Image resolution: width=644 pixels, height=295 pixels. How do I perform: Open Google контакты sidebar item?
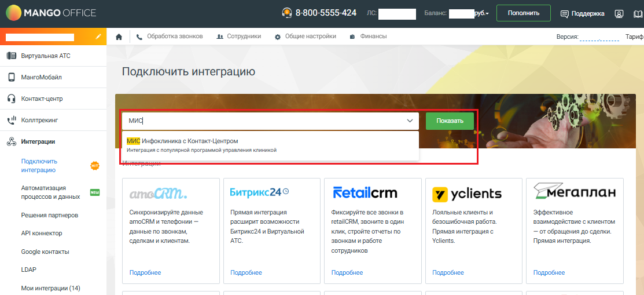45,252
